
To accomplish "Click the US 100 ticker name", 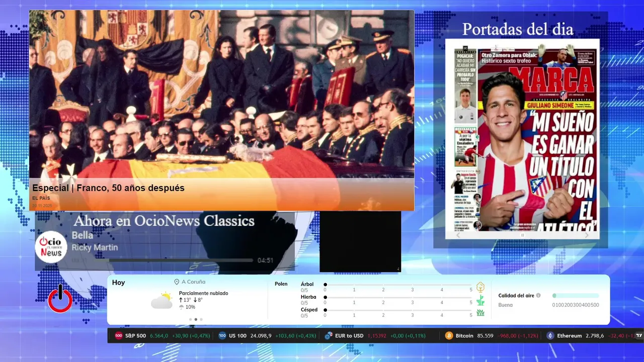I will coord(237,336).
